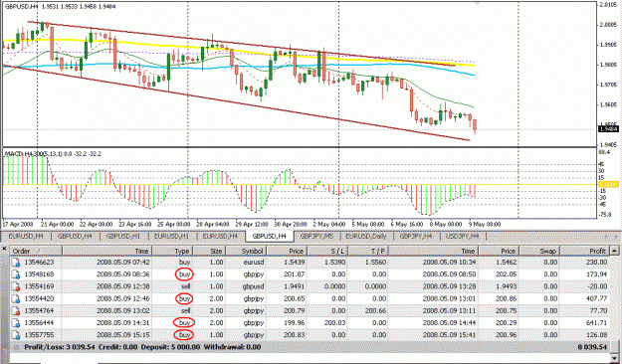Switch to the USDJPY,H4 chart tab
This screenshot has width=622, height=364.
[x=463, y=237]
